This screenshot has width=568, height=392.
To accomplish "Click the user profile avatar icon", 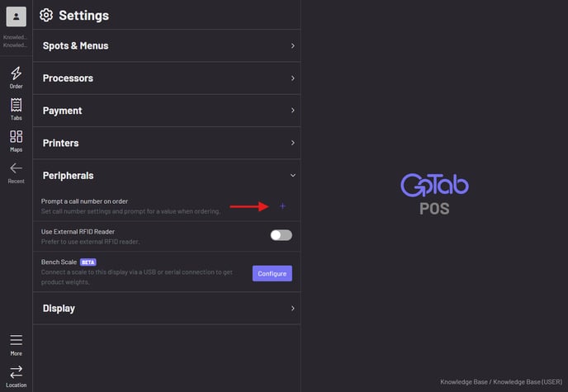I will click(x=16, y=17).
